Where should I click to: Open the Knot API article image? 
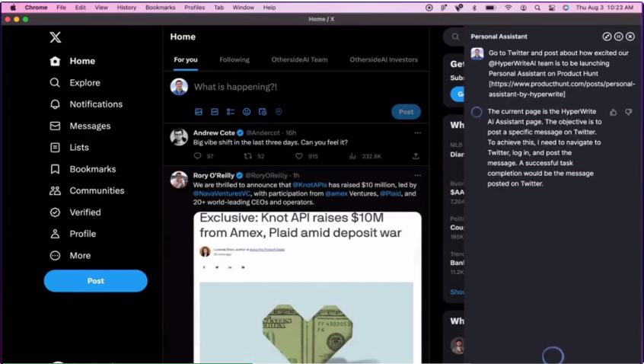pyautogui.click(x=308, y=288)
